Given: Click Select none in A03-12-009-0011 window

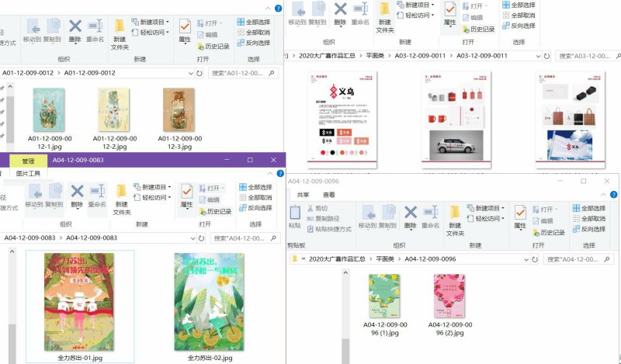Looking at the screenshot, I should (x=519, y=15).
